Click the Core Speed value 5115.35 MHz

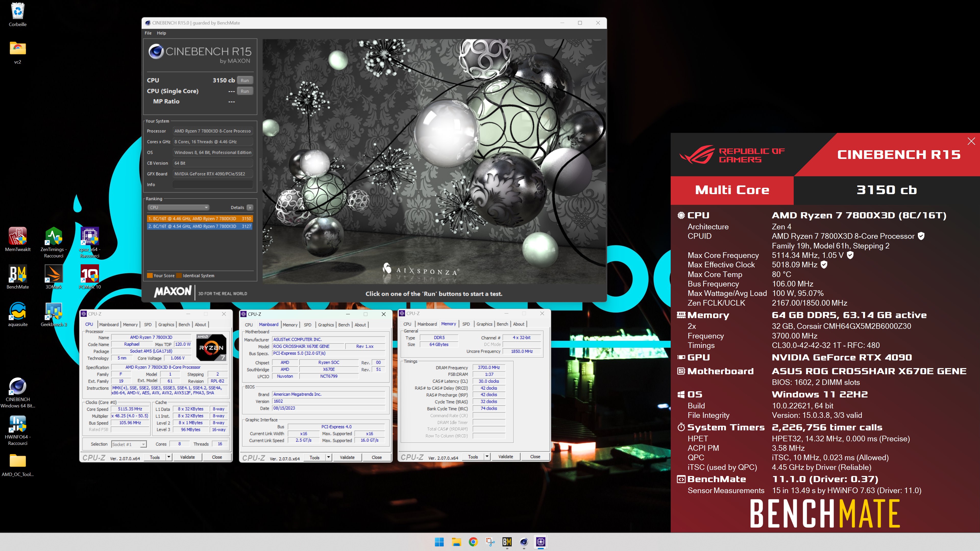pos(130,409)
